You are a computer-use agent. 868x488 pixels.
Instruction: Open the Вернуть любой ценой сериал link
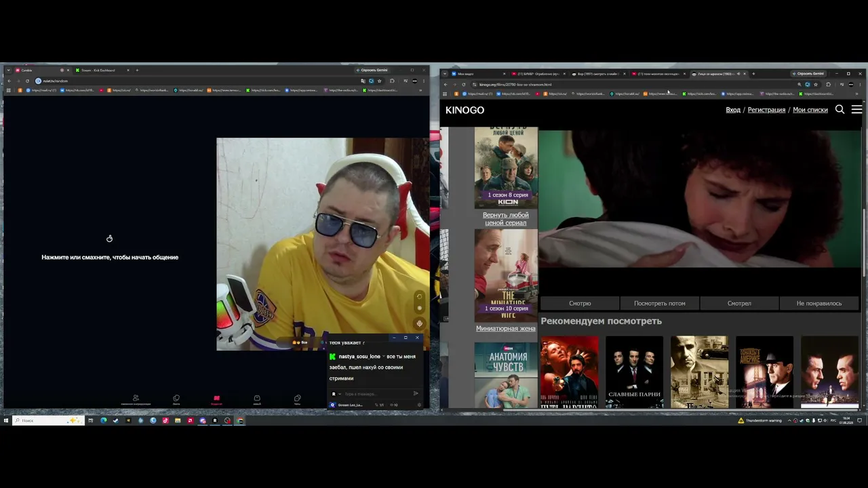506,218
